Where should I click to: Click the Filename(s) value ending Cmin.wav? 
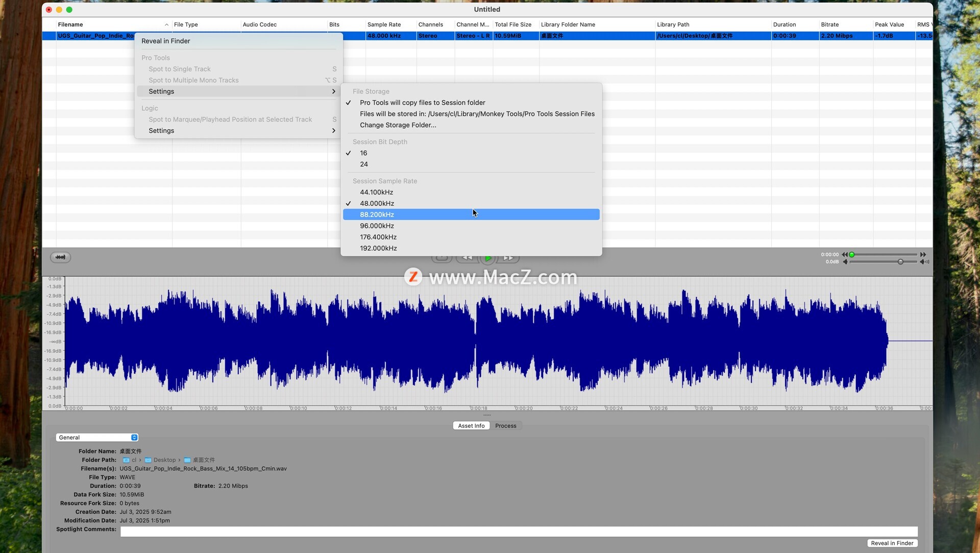point(203,469)
